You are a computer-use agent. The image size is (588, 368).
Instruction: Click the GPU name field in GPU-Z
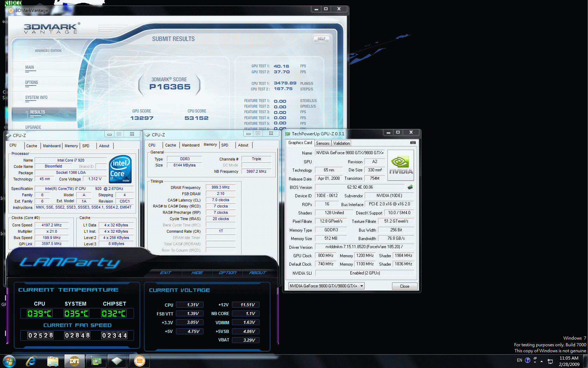click(x=350, y=153)
